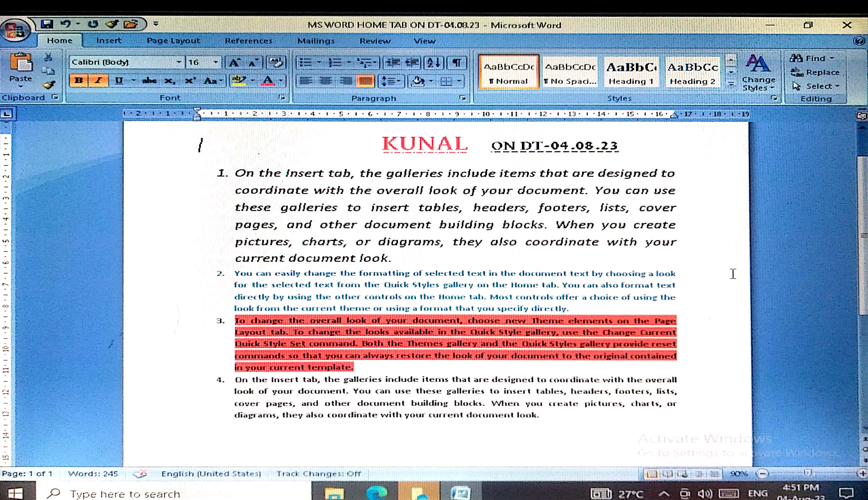Click the Replace button

(816, 73)
